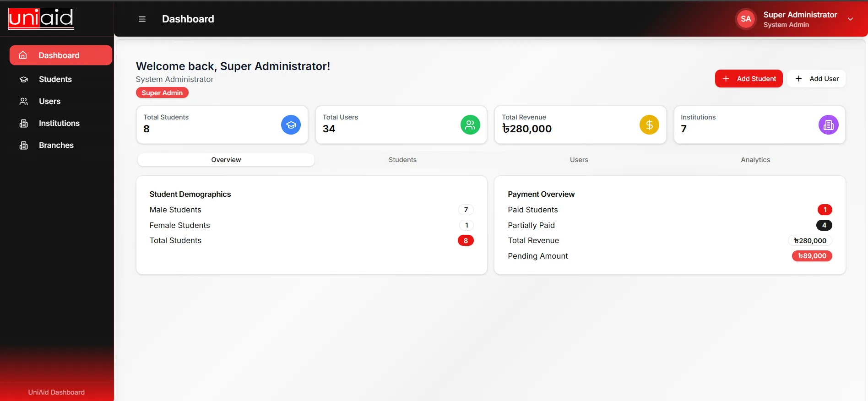
Task: Click the Super Admin role badge
Action: [x=162, y=93]
